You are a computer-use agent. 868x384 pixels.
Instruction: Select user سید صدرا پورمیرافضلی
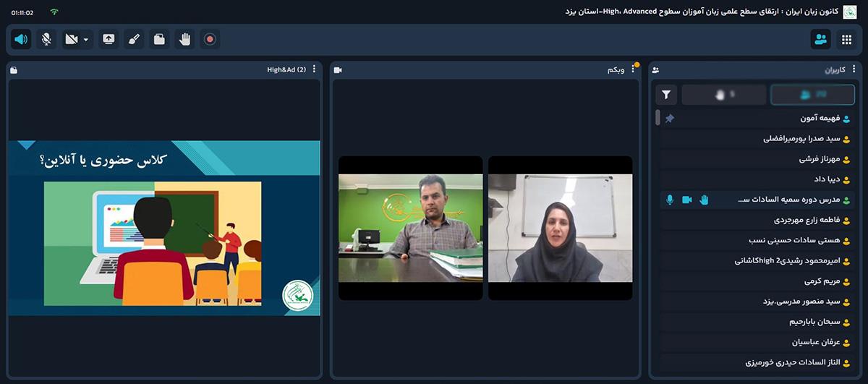click(758, 138)
